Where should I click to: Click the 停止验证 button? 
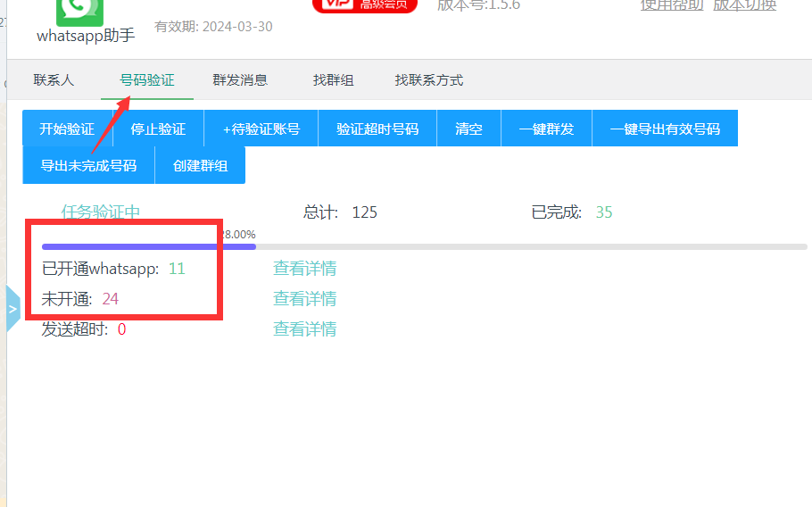coord(159,129)
